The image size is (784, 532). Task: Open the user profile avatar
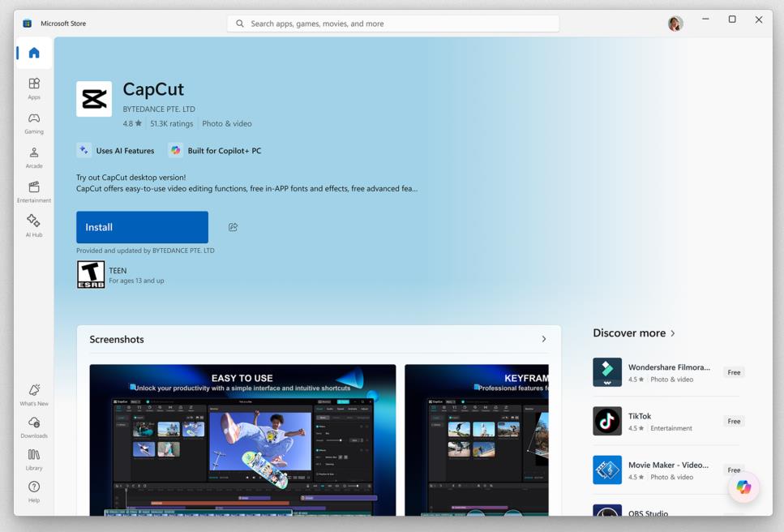pos(675,24)
